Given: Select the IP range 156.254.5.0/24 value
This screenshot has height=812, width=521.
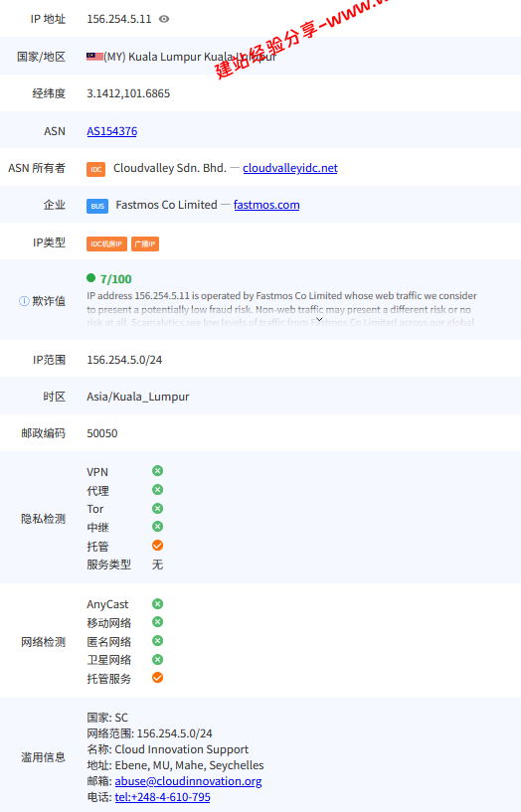Looking at the screenshot, I should 124,360.
